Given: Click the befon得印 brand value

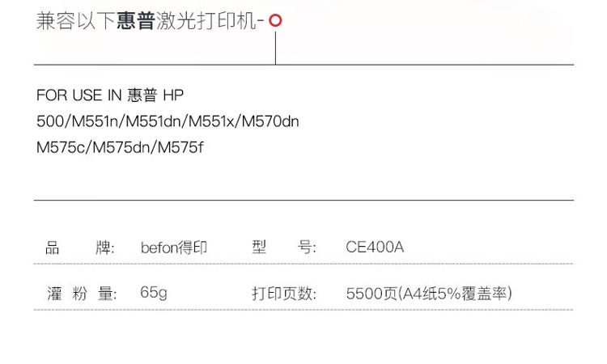Looking at the screenshot, I should click(174, 248).
